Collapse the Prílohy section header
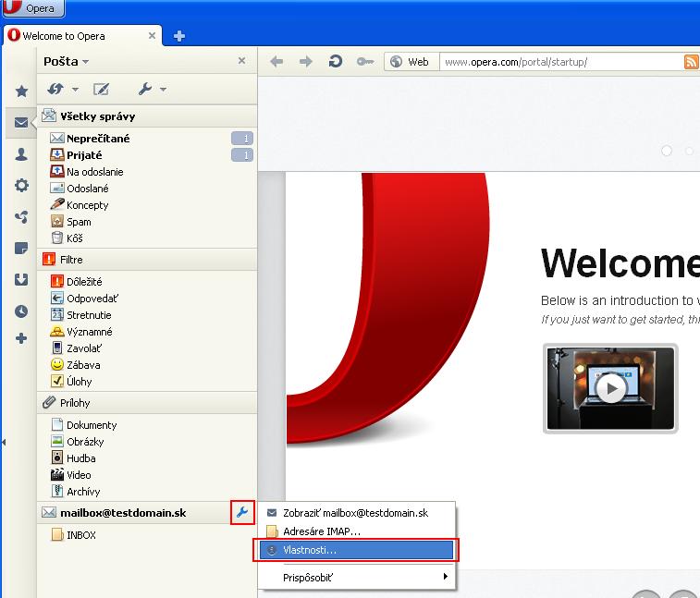This screenshot has width=700, height=598. pyautogui.click(x=147, y=403)
